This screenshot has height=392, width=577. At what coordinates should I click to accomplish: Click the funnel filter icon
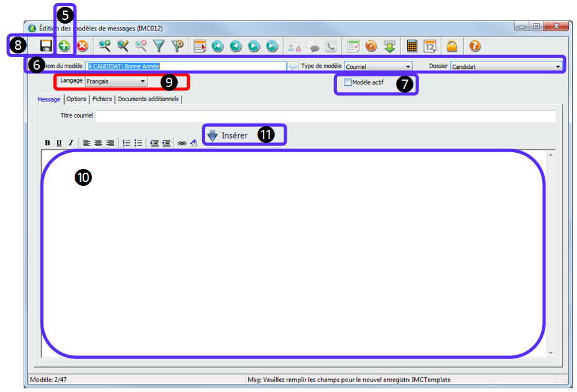point(159,46)
